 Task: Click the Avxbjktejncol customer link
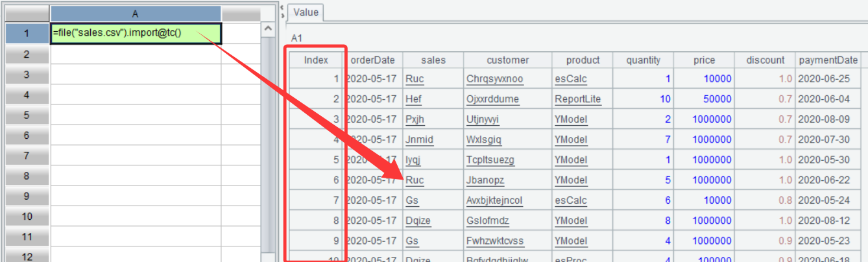pos(494,200)
